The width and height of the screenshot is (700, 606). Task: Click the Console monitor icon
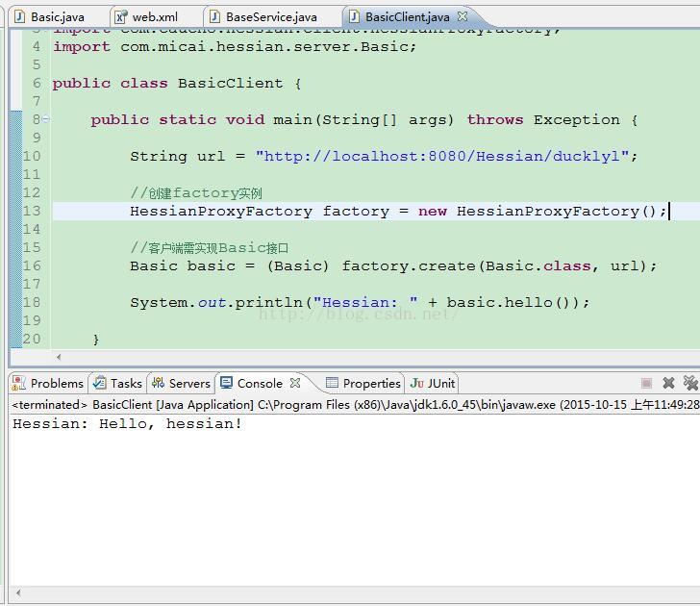[227, 383]
